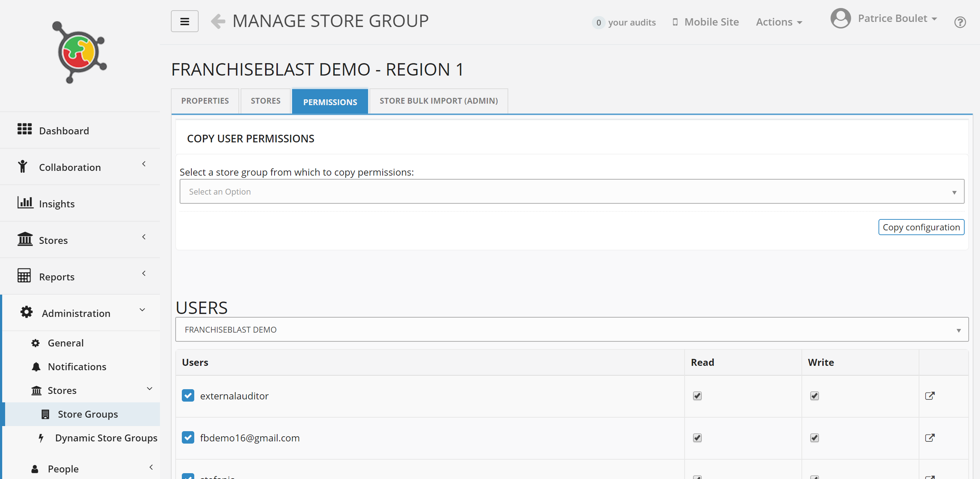Click the Copy configuration button
Screen dimensions: 980x479
tap(920, 227)
